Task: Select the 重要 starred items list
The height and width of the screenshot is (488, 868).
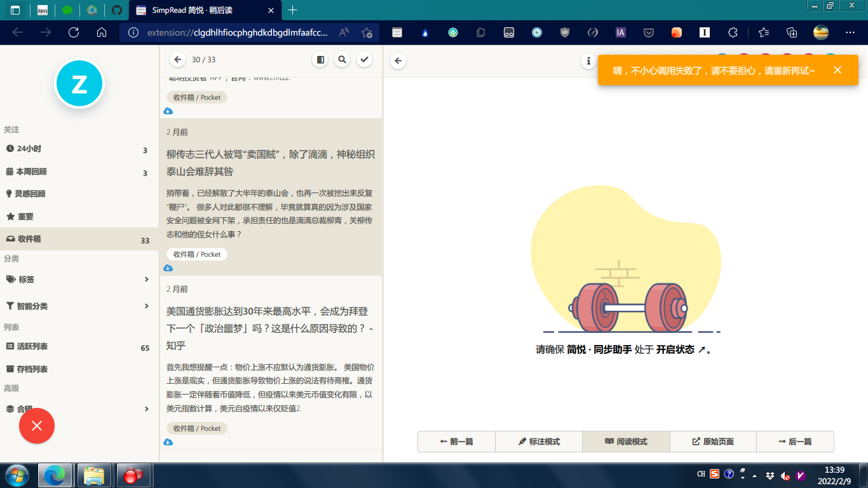Action: (x=79, y=217)
